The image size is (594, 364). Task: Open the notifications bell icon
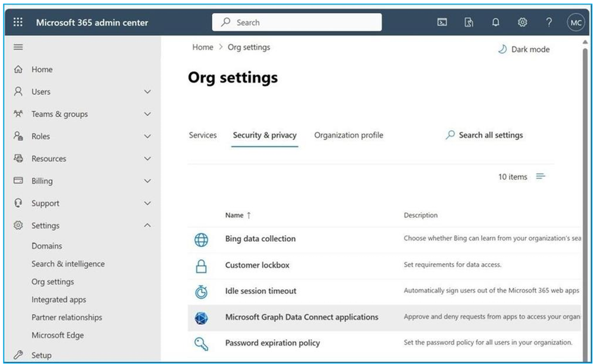coord(495,23)
